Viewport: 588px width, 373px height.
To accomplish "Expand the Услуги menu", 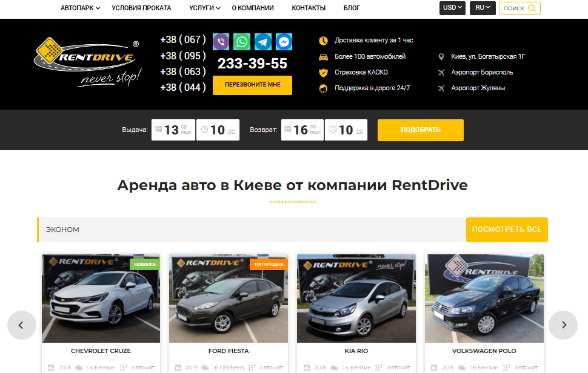I will (205, 8).
